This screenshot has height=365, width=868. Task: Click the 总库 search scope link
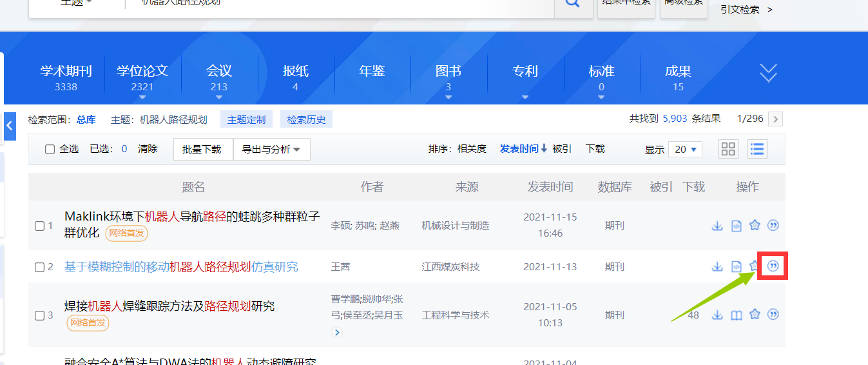86,119
